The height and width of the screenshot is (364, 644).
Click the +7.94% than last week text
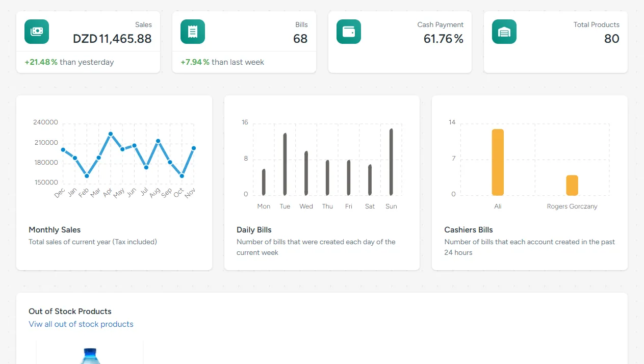click(222, 62)
